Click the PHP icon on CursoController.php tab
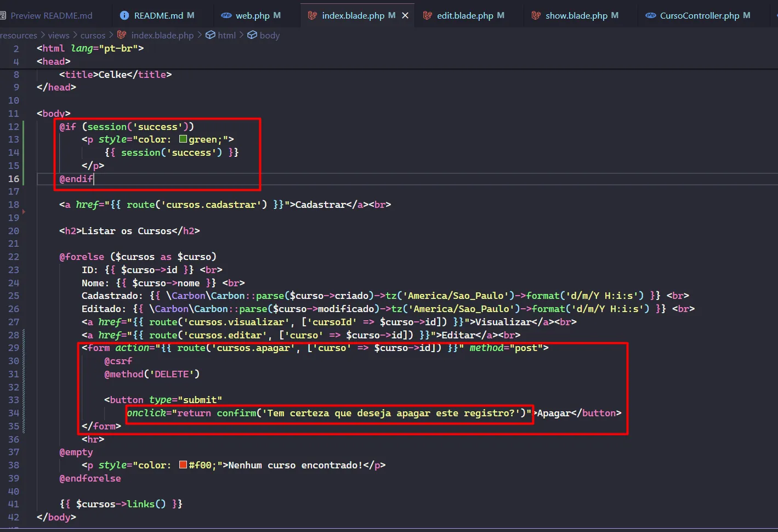 pos(650,15)
